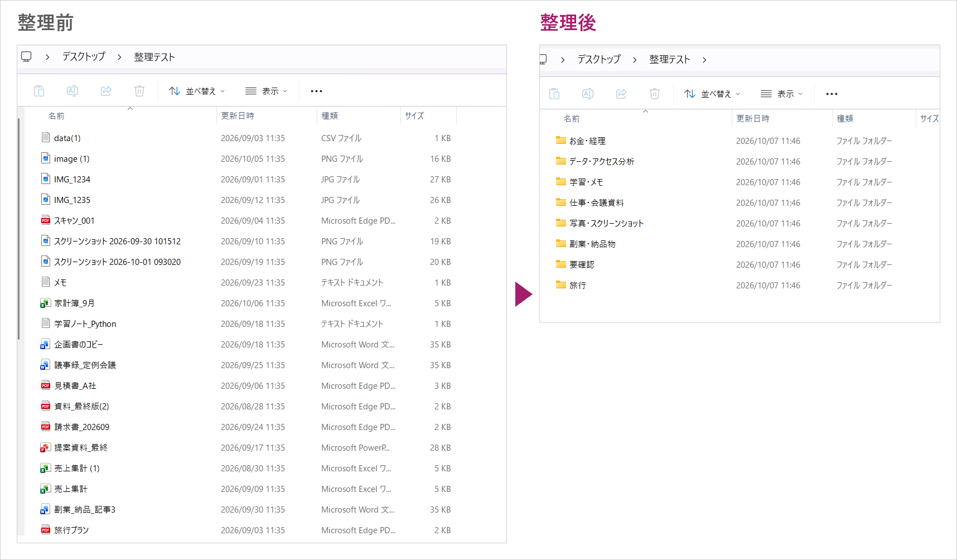Click delete trash icon in left window toolbar
This screenshot has width=957, height=560.
click(139, 91)
